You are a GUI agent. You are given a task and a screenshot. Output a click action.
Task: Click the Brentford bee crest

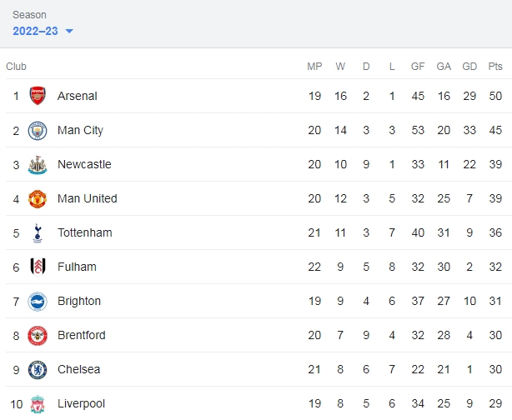pos(38,336)
